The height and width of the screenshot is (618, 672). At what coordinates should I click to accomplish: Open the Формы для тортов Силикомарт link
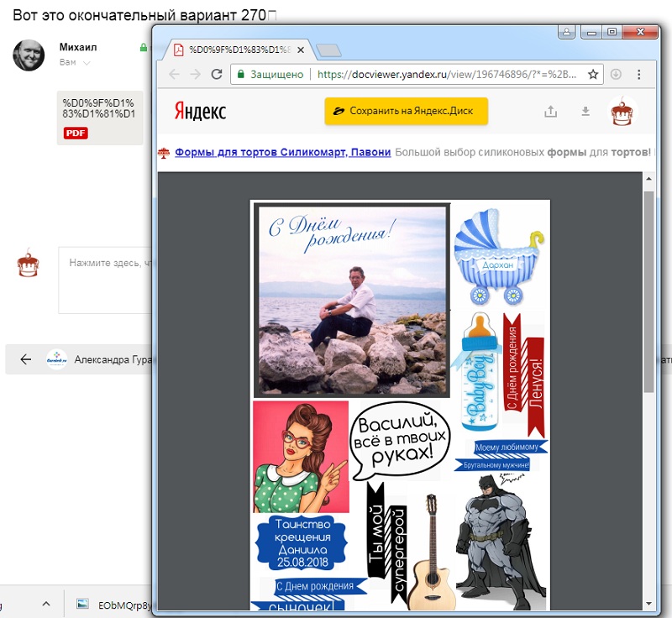click(283, 152)
